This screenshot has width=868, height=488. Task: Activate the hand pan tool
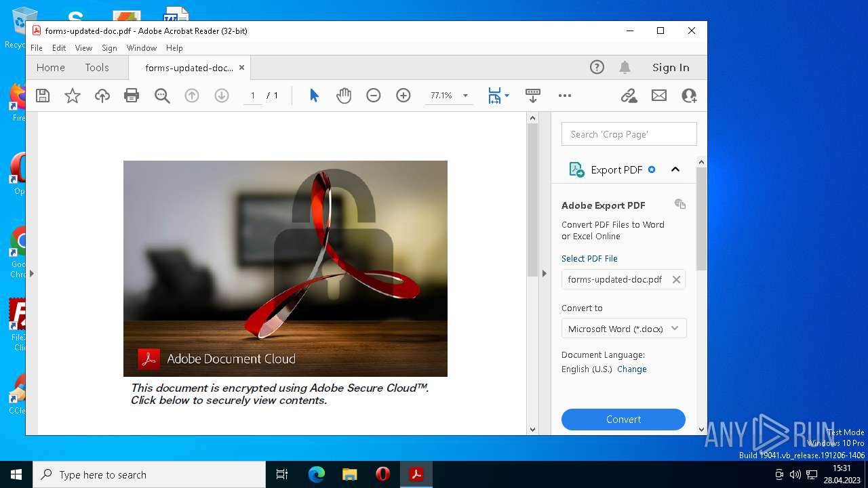pos(344,96)
